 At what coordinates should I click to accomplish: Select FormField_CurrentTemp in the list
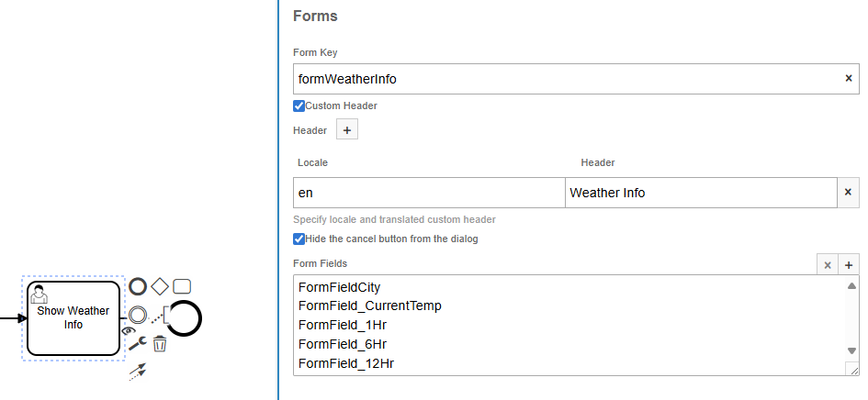coord(370,306)
